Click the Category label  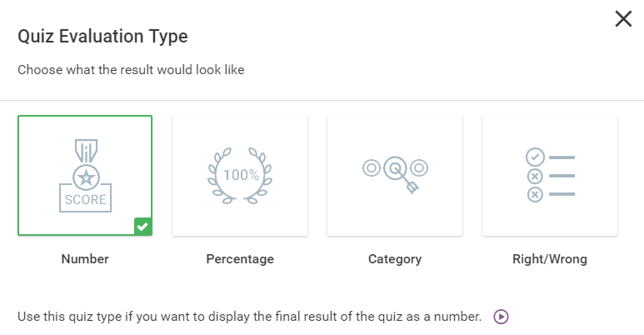coord(395,259)
